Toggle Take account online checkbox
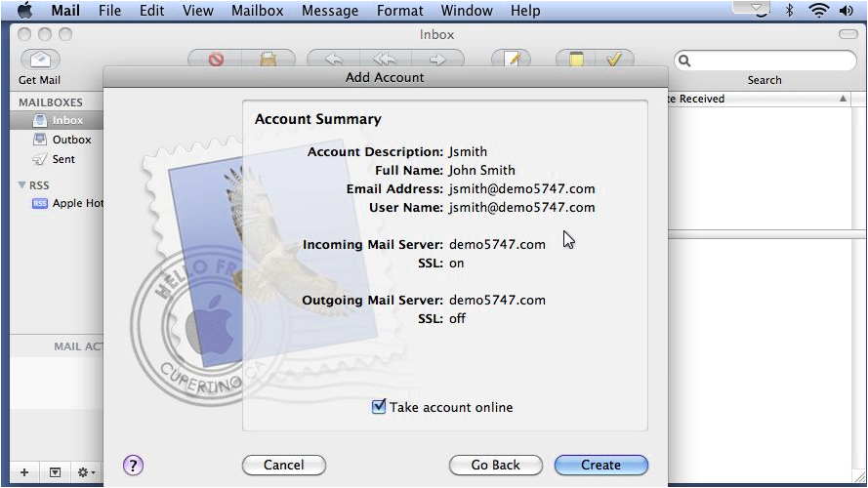This screenshot has width=868, height=488. coord(379,407)
